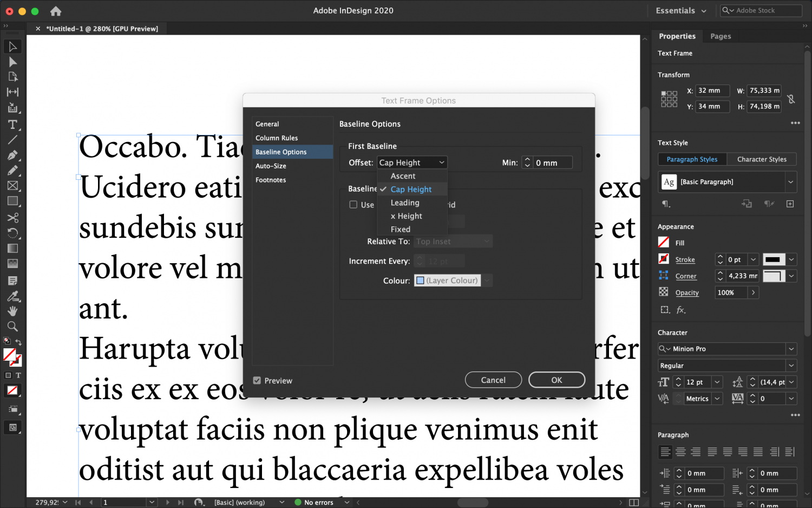Select the Pen tool

(x=12, y=155)
